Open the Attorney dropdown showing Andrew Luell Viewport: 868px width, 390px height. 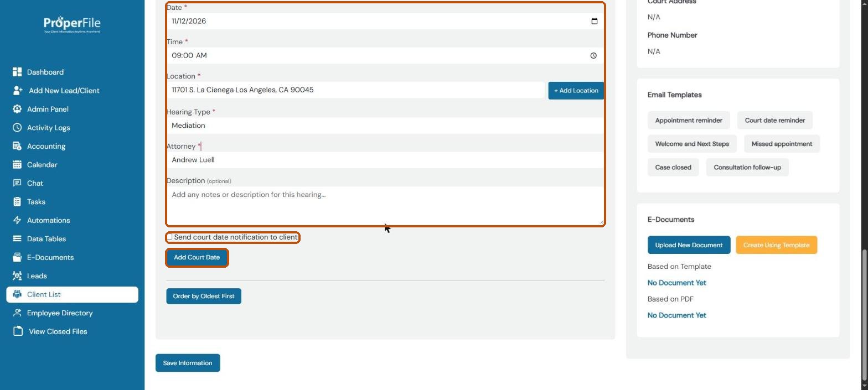click(385, 160)
